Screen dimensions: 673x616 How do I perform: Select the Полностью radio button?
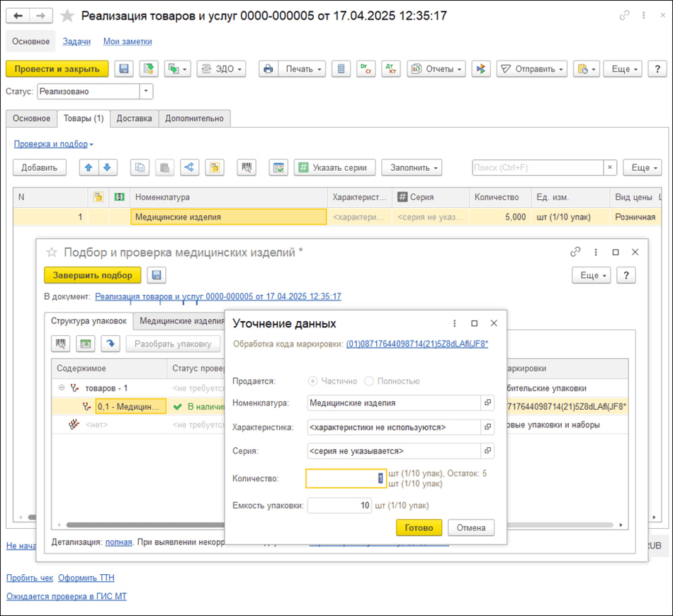[368, 381]
